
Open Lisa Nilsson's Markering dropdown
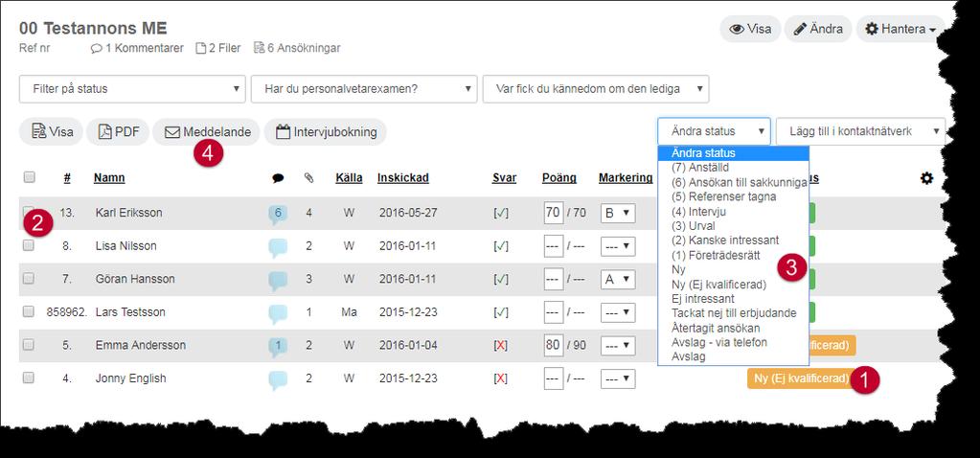618,246
